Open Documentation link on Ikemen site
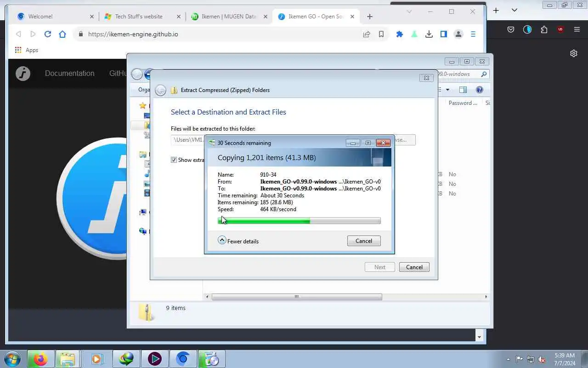 click(x=69, y=73)
